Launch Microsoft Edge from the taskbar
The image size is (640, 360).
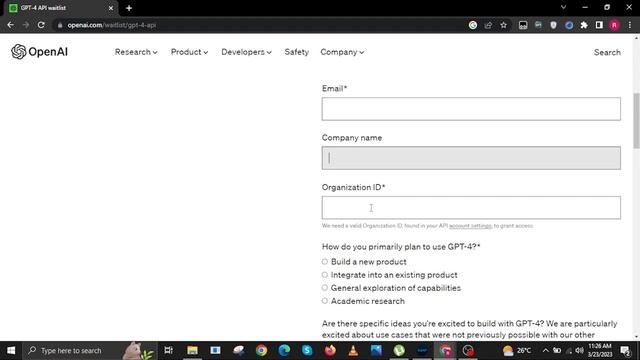[284, 350]
